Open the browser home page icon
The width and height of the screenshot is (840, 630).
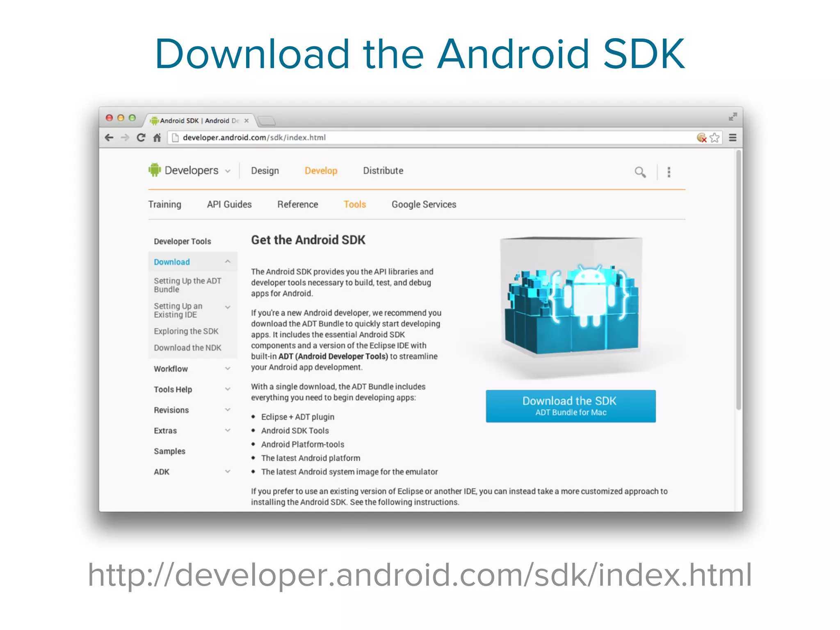(157, 138)
